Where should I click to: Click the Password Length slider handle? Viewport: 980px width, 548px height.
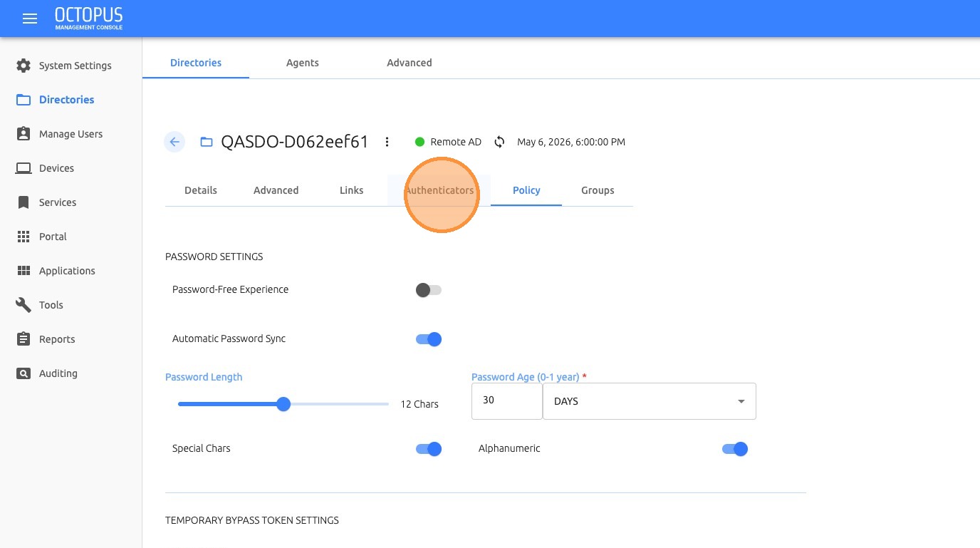(283, 404)
